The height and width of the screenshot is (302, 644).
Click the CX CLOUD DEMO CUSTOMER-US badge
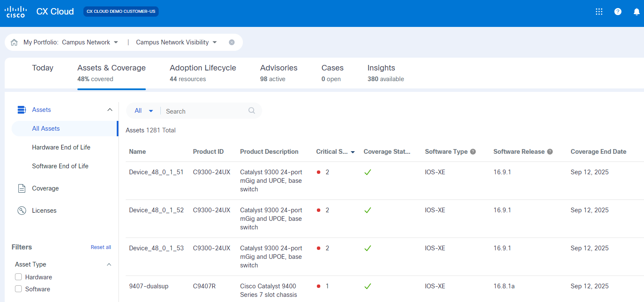pos(121,12)
